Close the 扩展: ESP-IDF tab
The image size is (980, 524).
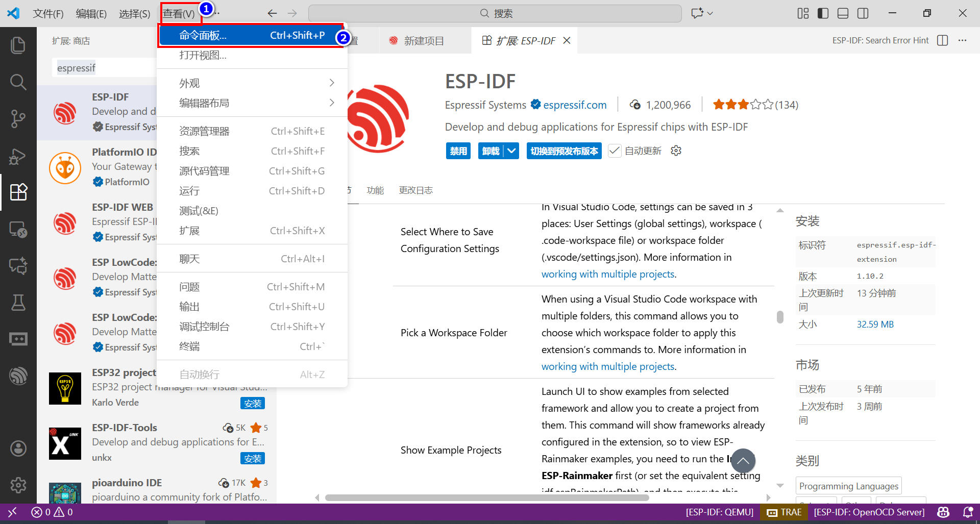(567, 40)
